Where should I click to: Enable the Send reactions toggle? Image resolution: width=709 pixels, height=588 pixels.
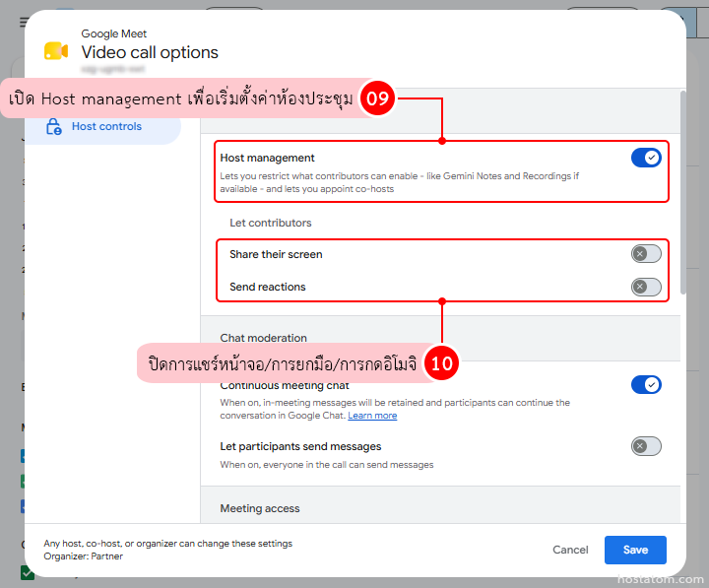point(646,287)
